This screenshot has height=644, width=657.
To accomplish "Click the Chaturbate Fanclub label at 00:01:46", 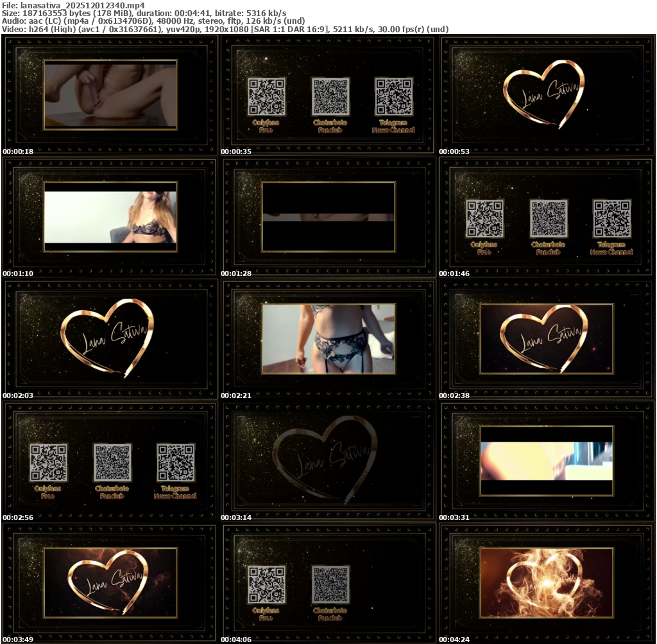I will coord(548,248).
